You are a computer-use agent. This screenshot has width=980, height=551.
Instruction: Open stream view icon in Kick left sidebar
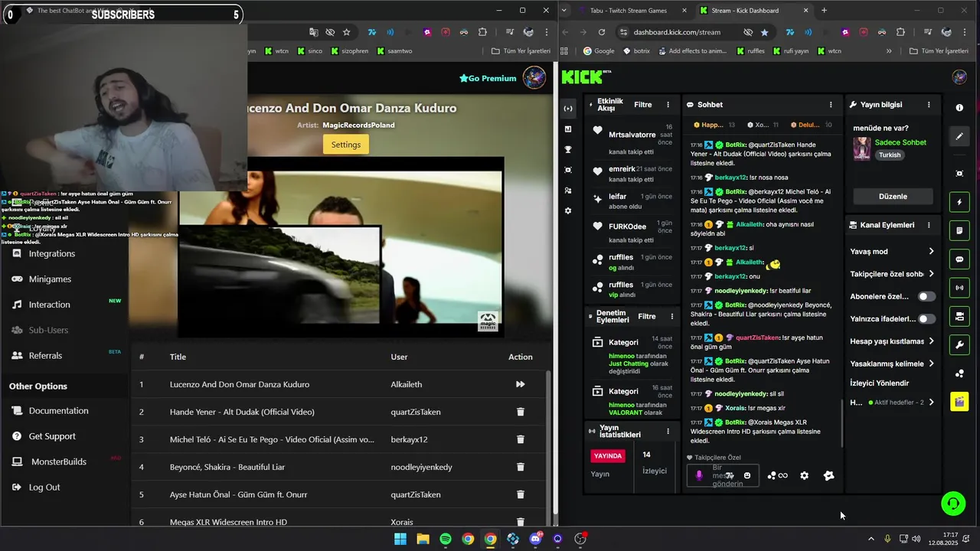(x=567, y=108)
